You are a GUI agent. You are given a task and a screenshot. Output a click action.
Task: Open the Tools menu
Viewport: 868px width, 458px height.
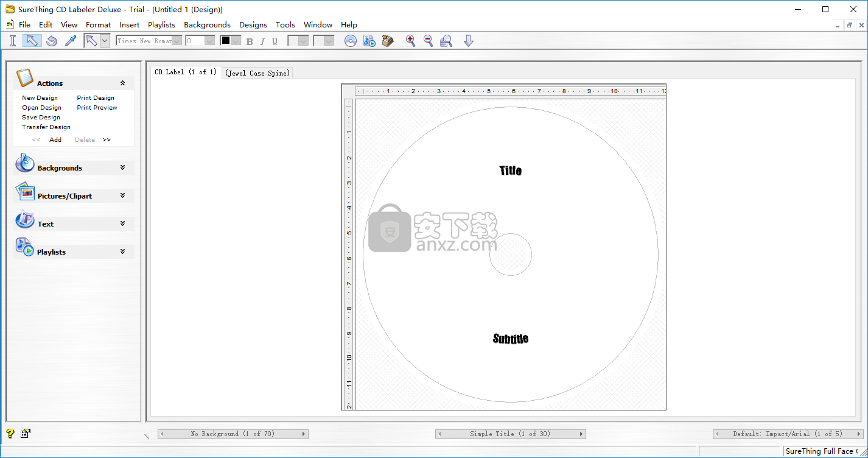285,25
